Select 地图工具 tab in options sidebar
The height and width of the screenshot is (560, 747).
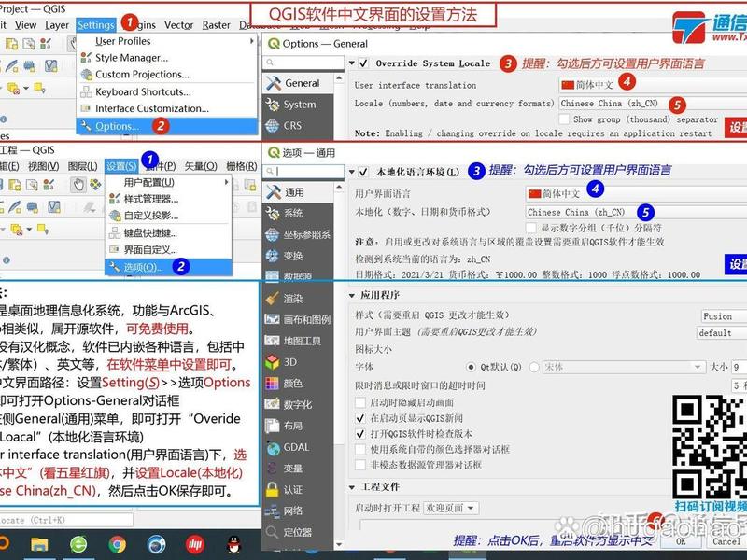(298, 341)
